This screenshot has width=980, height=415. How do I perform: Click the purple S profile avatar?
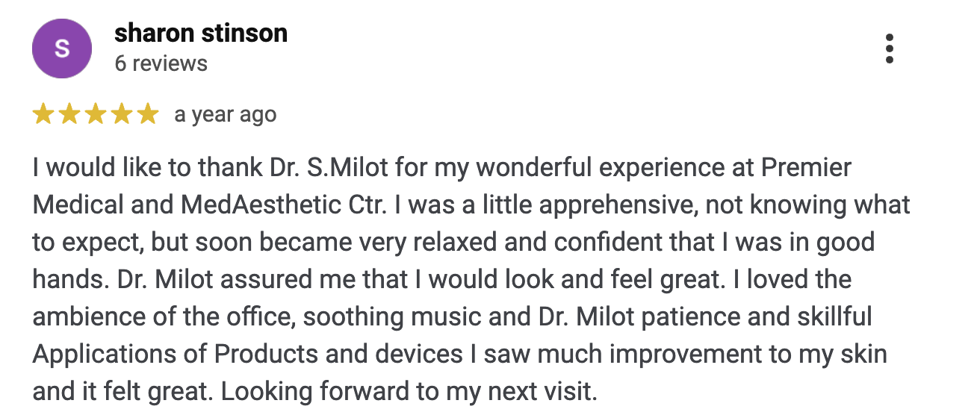pyautogui.click(x=62, y=49)
